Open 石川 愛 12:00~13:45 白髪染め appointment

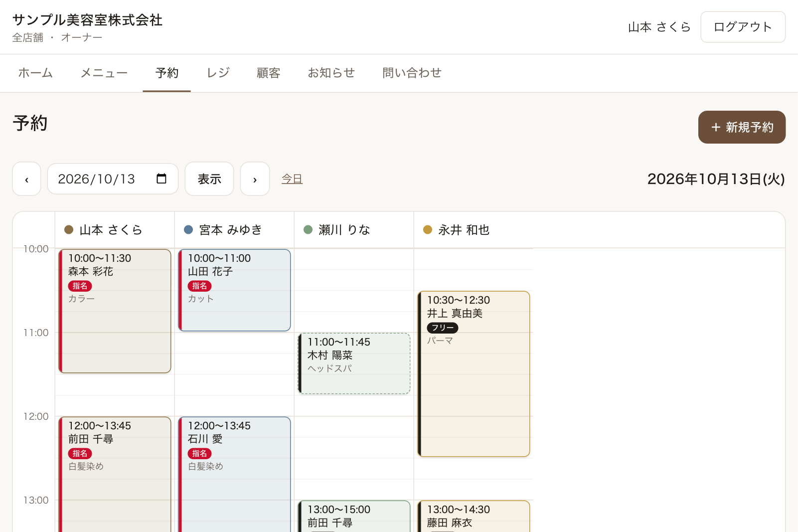point(234,474)
